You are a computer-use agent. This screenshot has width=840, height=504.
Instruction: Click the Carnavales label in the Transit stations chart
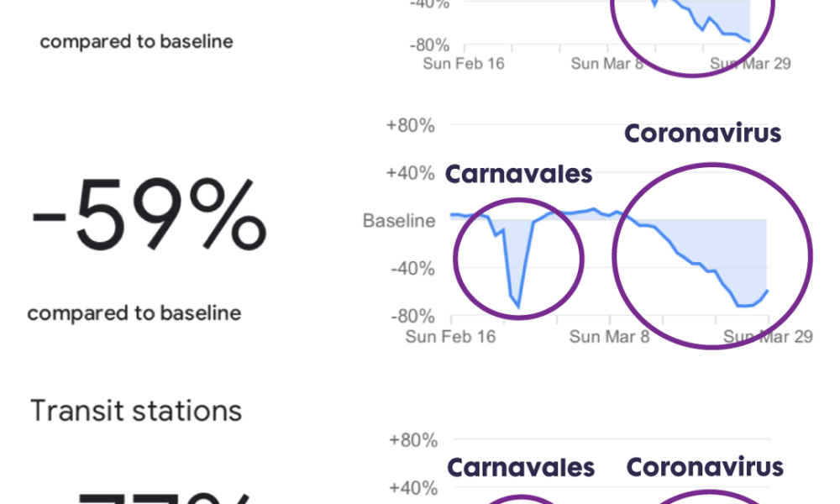click(x=521, y=467)
